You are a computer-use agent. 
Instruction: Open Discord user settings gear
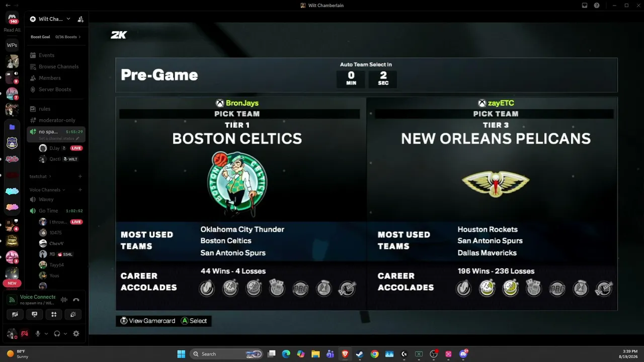(76, 333)
